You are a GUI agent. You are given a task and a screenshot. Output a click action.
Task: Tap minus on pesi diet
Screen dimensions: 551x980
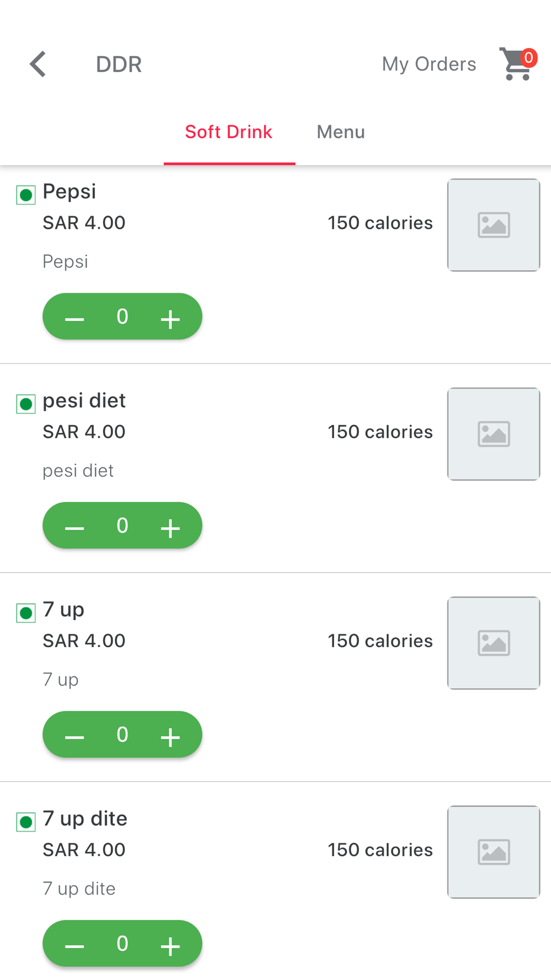(74, 527)
